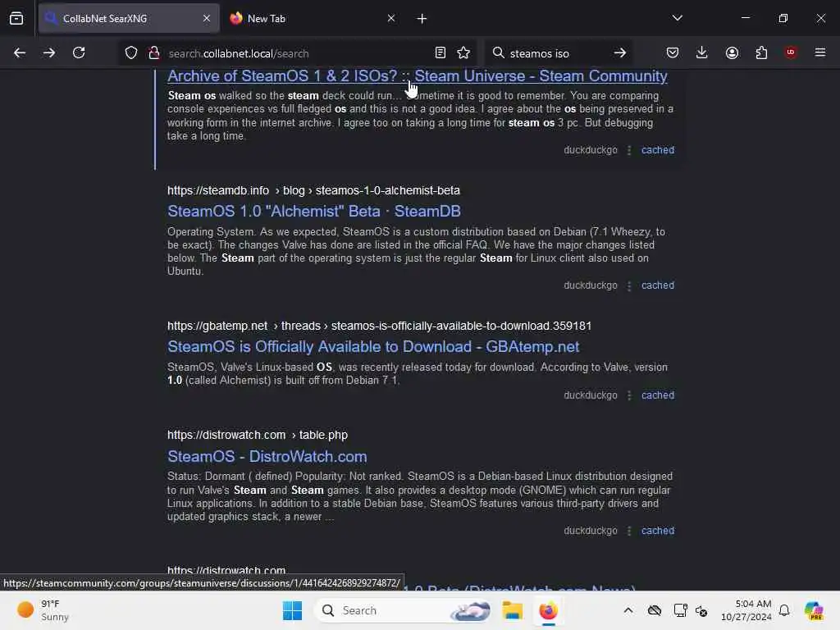The height and width of the screenshot is (630, 840).
Task: Open cached link of DistroWatch result
Action: [658, 531]
